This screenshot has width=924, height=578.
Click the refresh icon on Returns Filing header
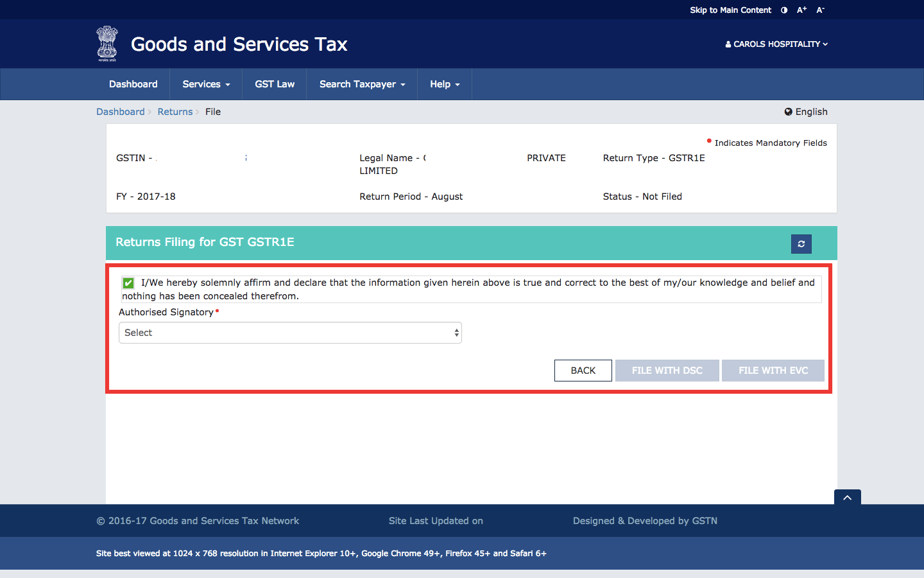[801, 243]
